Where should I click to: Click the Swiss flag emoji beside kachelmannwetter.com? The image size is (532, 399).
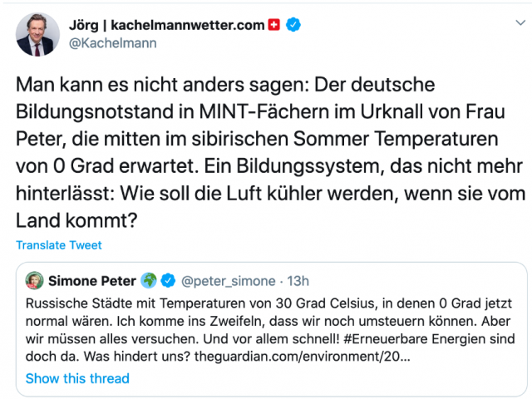tap(274, 25)
